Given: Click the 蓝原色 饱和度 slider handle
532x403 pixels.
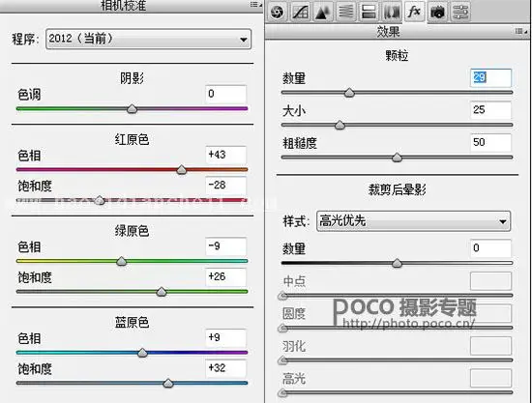Looking at the screenshot, I should (168, 383).
